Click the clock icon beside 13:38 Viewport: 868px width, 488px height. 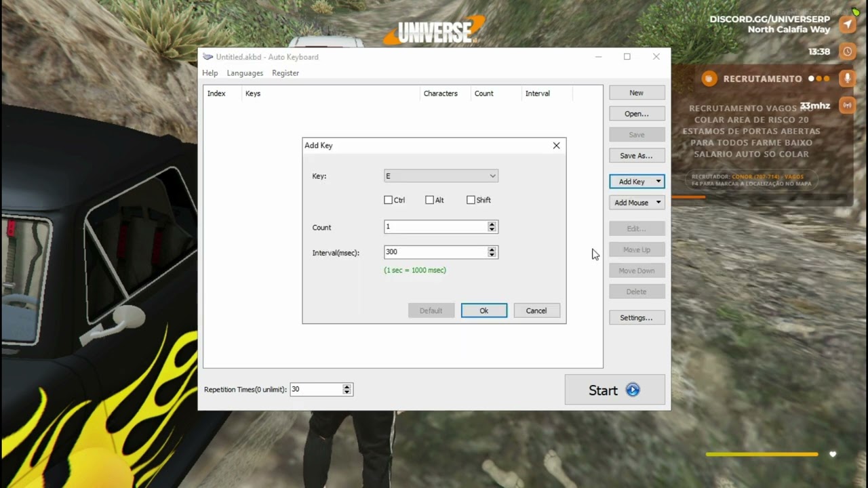[x=847, y=52]
